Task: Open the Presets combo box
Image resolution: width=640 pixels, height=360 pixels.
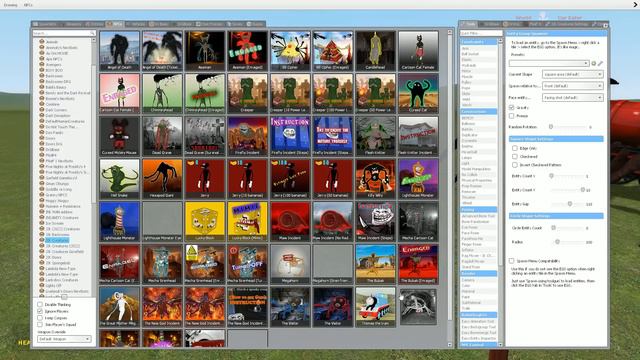Action: point(549,63)
